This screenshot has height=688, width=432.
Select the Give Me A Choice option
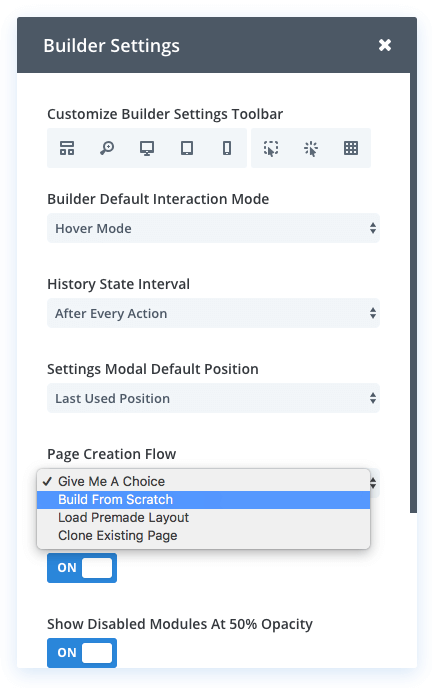204,482
